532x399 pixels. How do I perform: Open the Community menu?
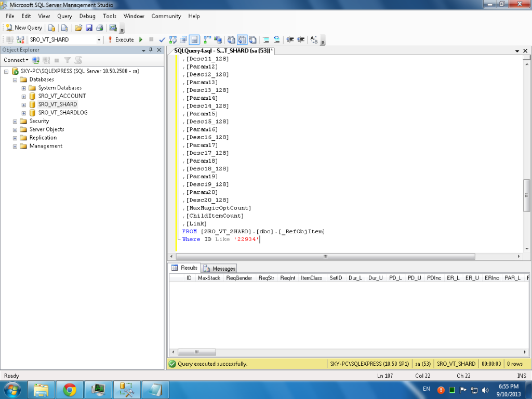click(x=166, y=16)
